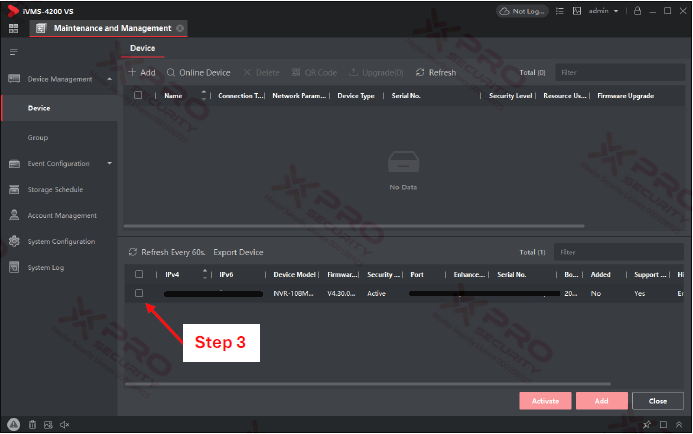The height and width of the screenshot is (434, 693).
Task: Click the Storage Schedule icon
Action: [x=14, y=189]
